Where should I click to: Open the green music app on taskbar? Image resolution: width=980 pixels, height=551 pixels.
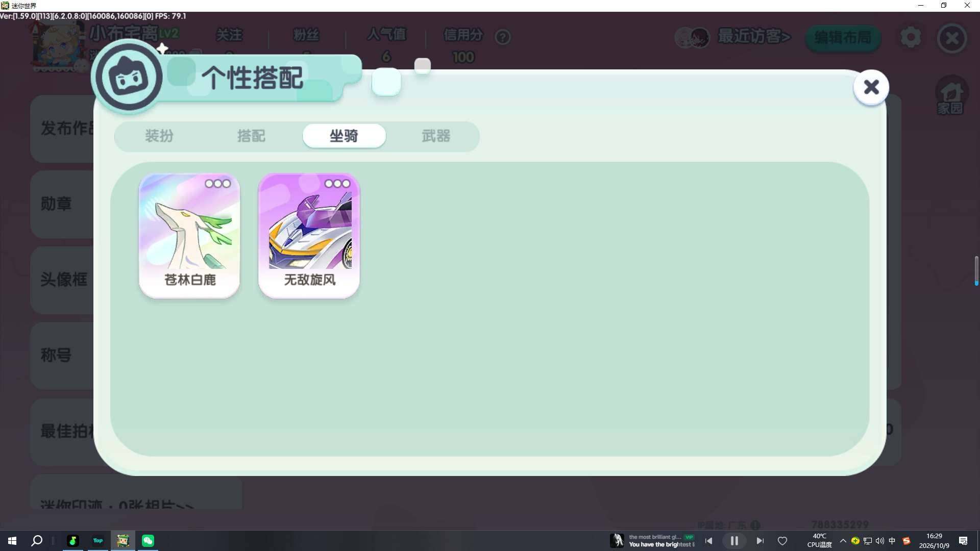click(x=73, y=541)
